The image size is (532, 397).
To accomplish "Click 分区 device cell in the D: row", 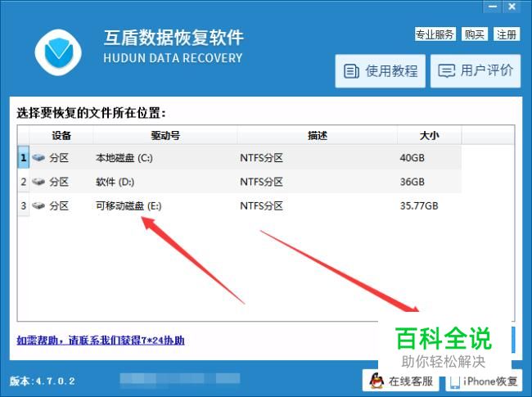I will [x=59, y=182].
